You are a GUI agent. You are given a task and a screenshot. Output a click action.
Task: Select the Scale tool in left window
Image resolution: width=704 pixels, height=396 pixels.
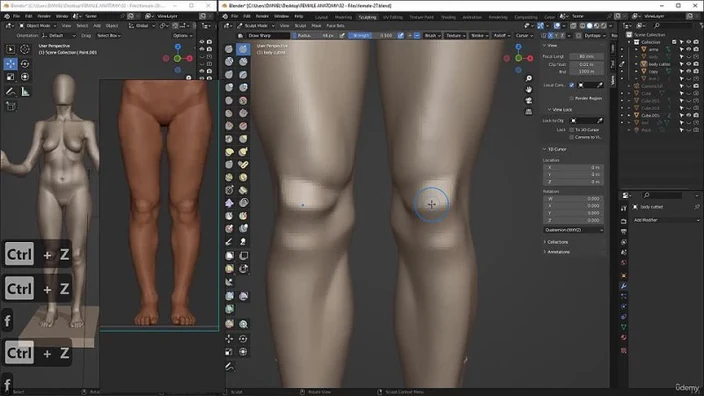(10, 77)
